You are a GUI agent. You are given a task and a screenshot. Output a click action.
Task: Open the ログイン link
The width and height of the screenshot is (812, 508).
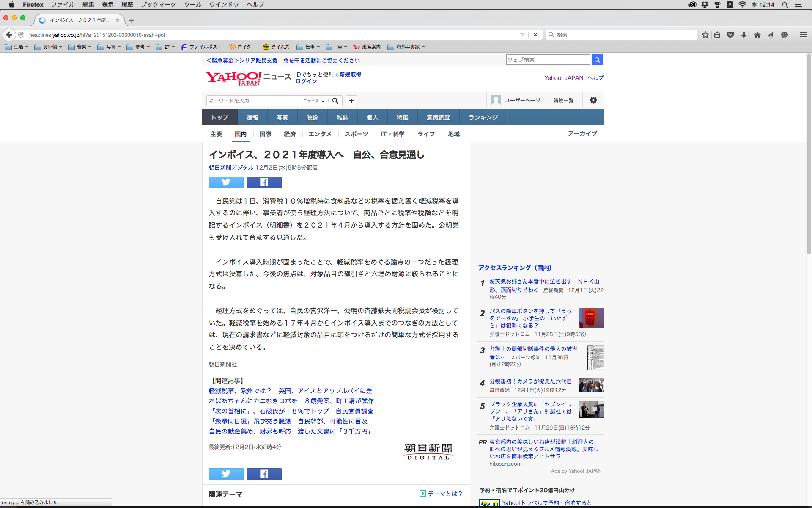point(306,81)
